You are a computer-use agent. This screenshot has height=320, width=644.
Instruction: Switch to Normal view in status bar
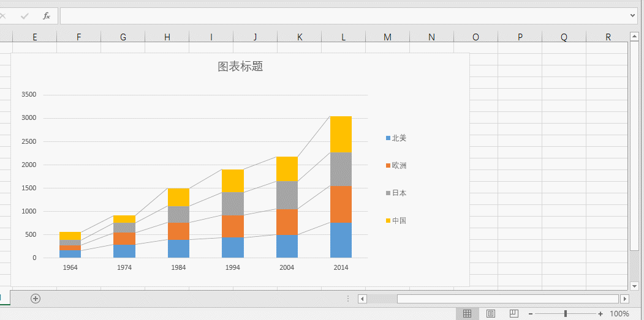pos(467,313)
